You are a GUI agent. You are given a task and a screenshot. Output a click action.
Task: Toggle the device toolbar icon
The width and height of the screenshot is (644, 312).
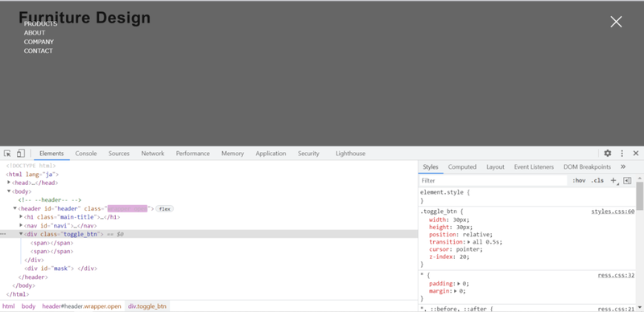21,154
